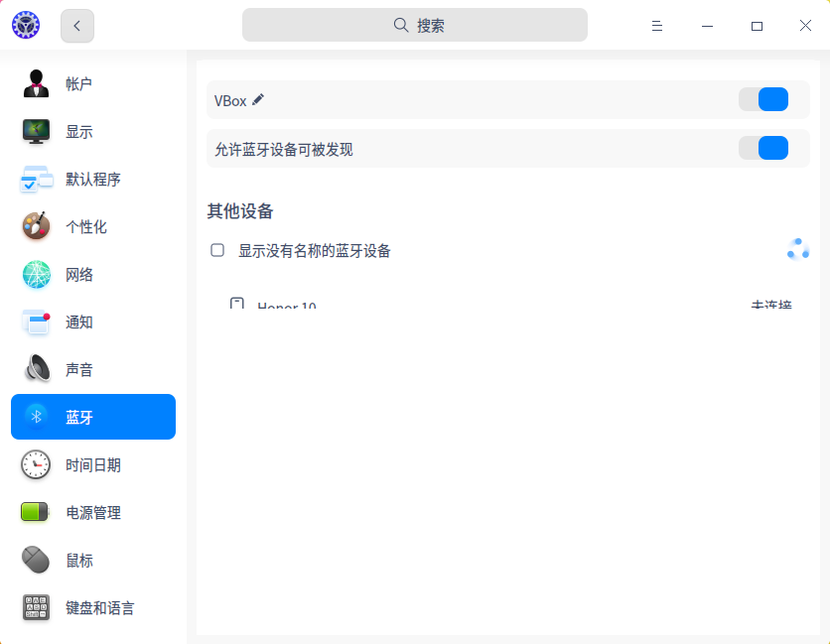The image size is (830, 644).
Task: Select the 显示 (Display) settings icon
Action: pyautogui.click(x=36, y=131)
